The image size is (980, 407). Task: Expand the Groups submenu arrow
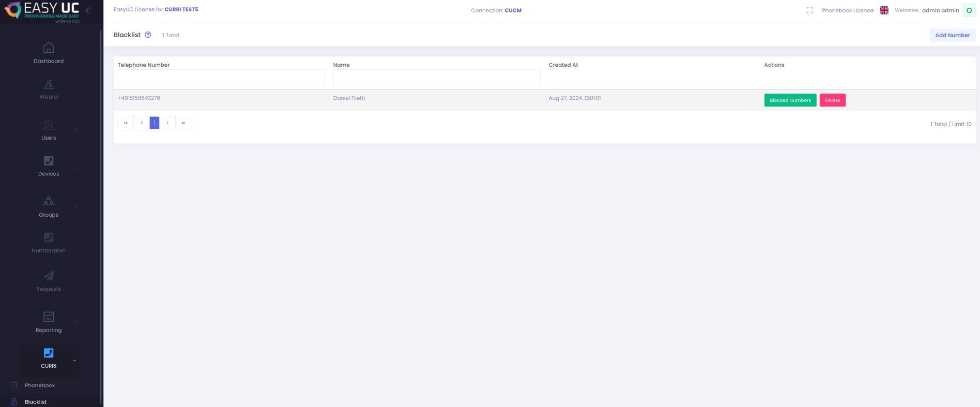point(75,207)
